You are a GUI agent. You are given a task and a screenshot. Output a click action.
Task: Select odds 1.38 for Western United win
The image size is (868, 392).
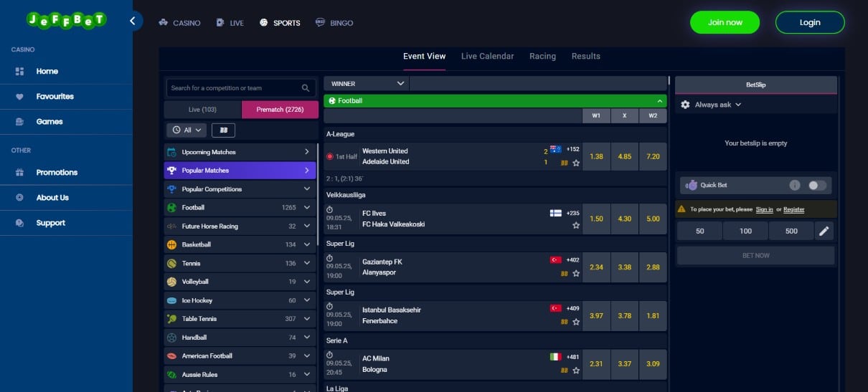click(596, 156)
